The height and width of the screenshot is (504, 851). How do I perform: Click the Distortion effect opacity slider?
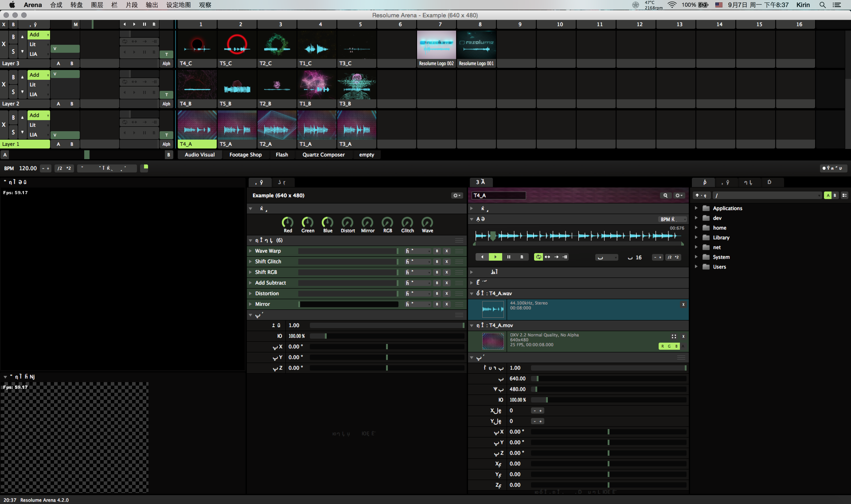(x=348, y=293)
